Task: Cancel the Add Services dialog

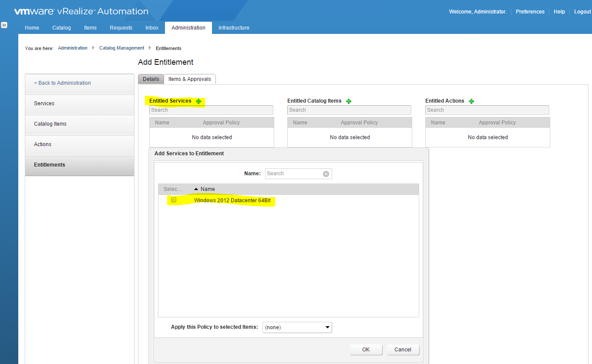Action: point(403,350)
